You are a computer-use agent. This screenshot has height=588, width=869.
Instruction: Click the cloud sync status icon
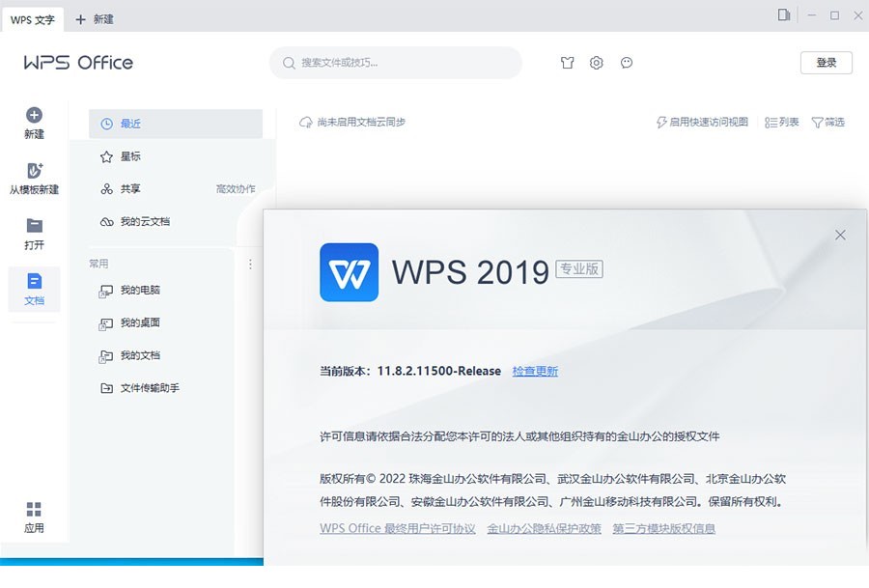pyautogui.click(x=305, y=122)
